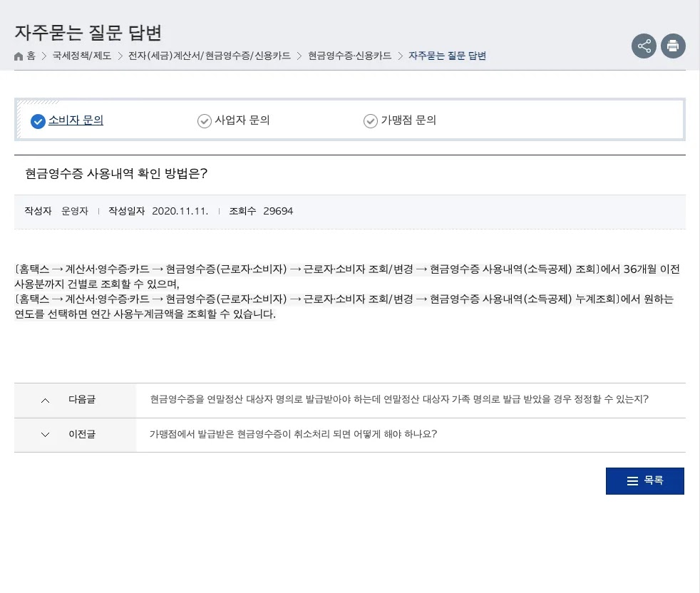Click the down chevron next to 이전글
The width and height of the screenshot is (700, 593).
pos(45,435)
